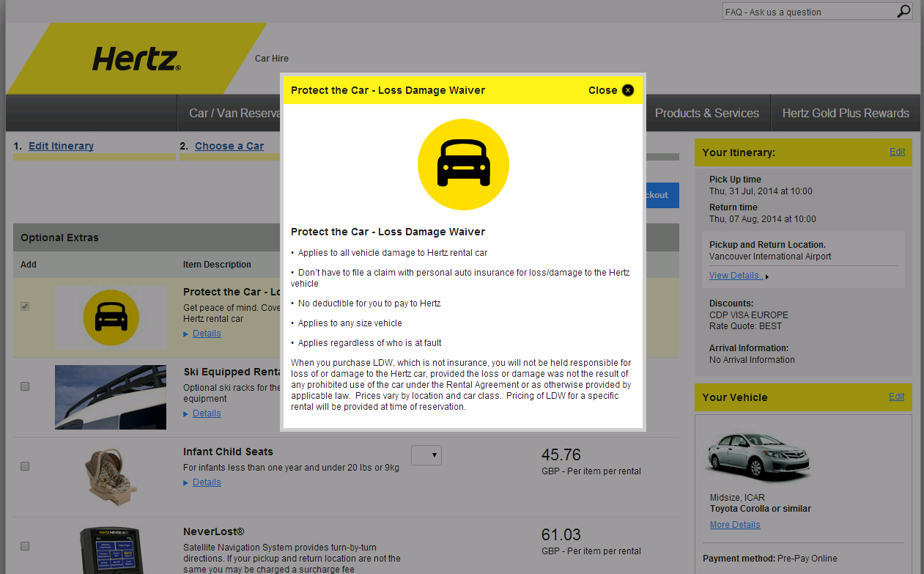Edit Your Itinerary section
The height and width of the screenshot is (574, 924).
click(897, 152)
